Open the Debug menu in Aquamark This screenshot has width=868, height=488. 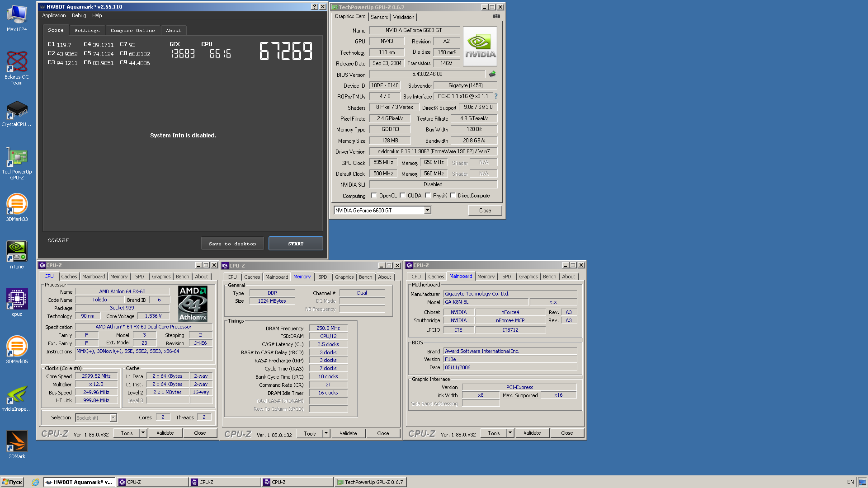(79, 15)
